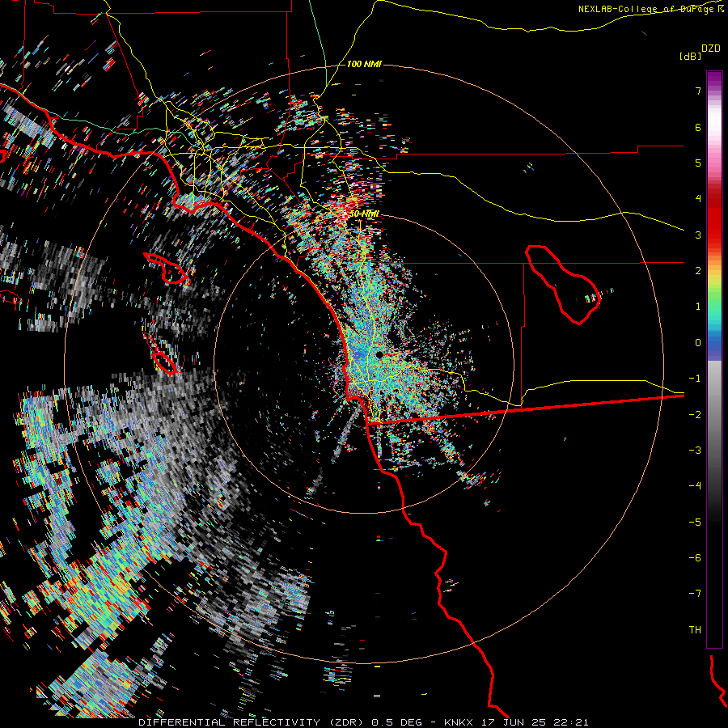728x728 pixels.
Task: Click the -2 value on the color scale
Action: tap(695, 415)
